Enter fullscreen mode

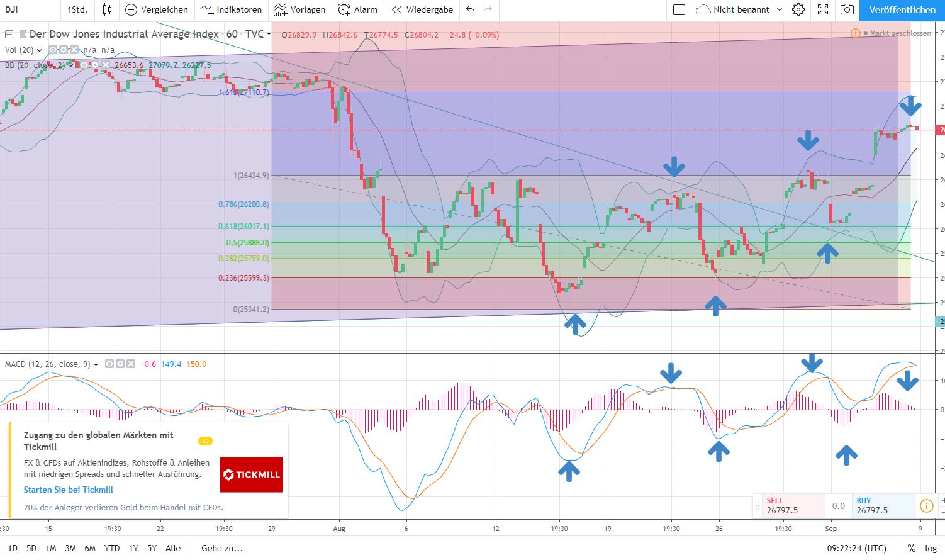(x=823, y=9)
